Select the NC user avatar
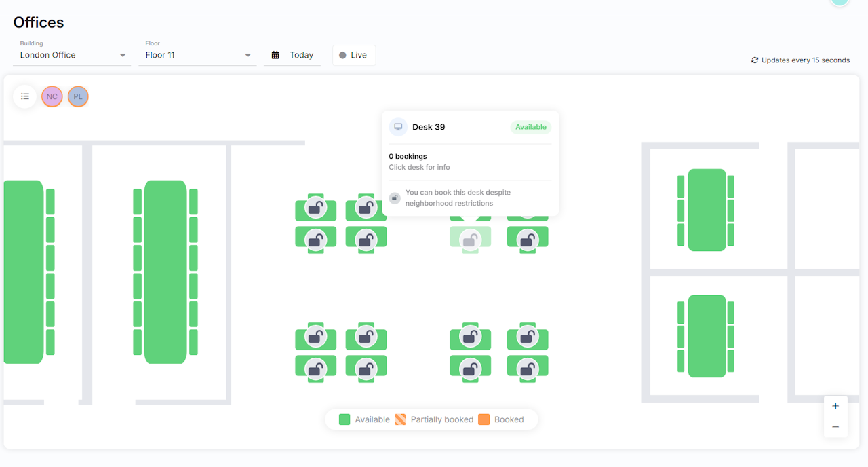 pyautogui.click(x=52, y=96)
